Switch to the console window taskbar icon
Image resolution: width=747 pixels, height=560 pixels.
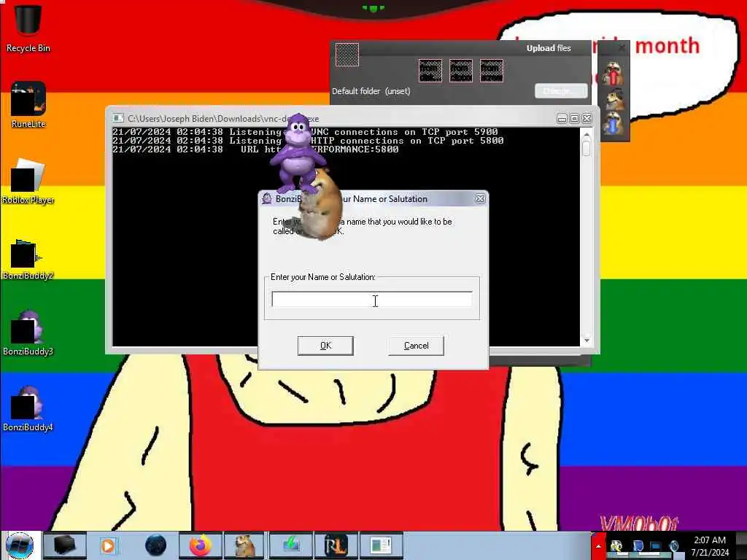(381, 545)
